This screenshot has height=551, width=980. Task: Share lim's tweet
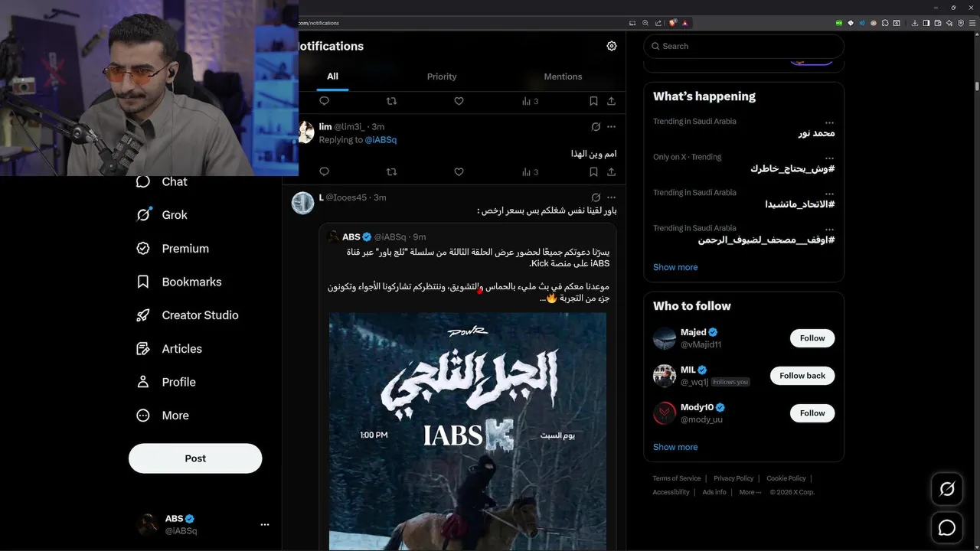[611, 172]
